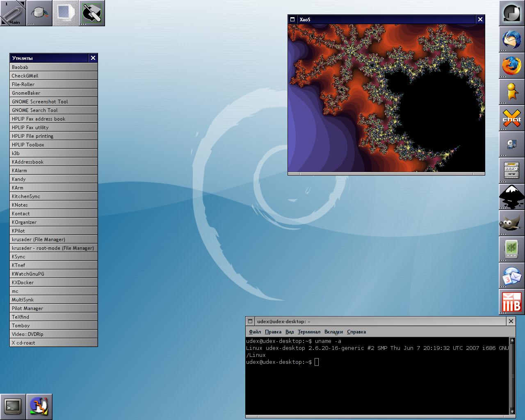The height and width of the screenshot is (420, 525).
Task: Click the Clip's next-workspace arrow corner
Action: coord(23,3)
